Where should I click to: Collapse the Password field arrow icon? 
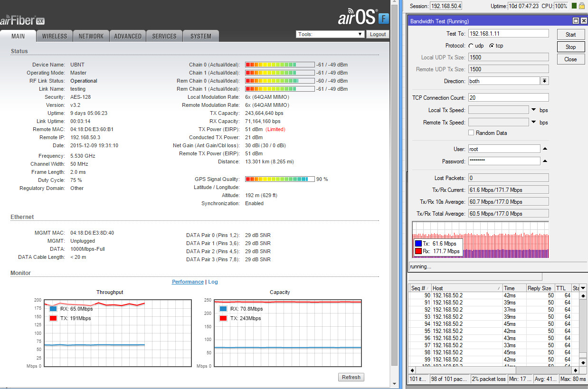click(x=545, y=161)
